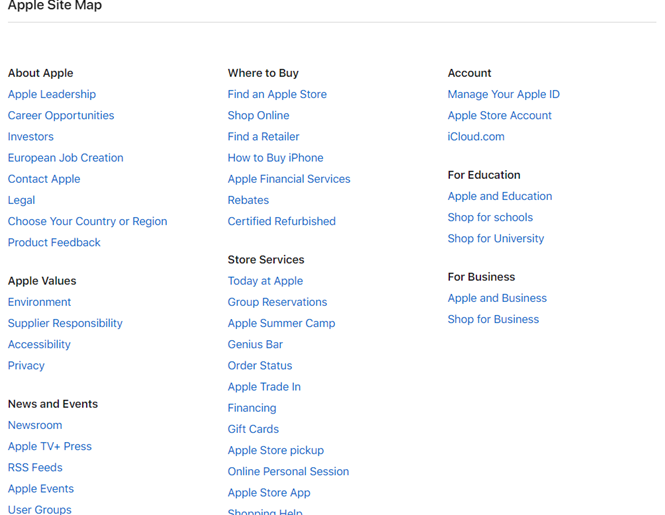Click the Store Services heading
This screenshot has width=665, height=515.
(x=266, y=260)
